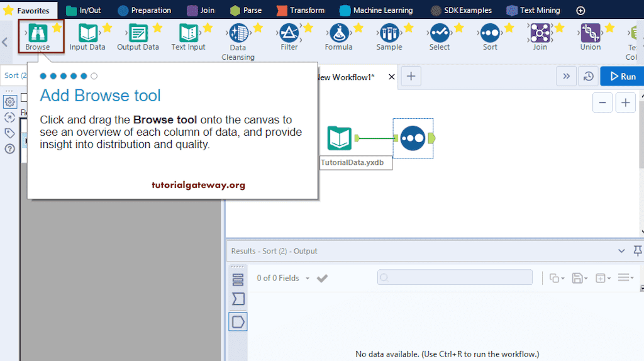644x361 pixels.
Task: Pin the Results window
Action: 638,251
